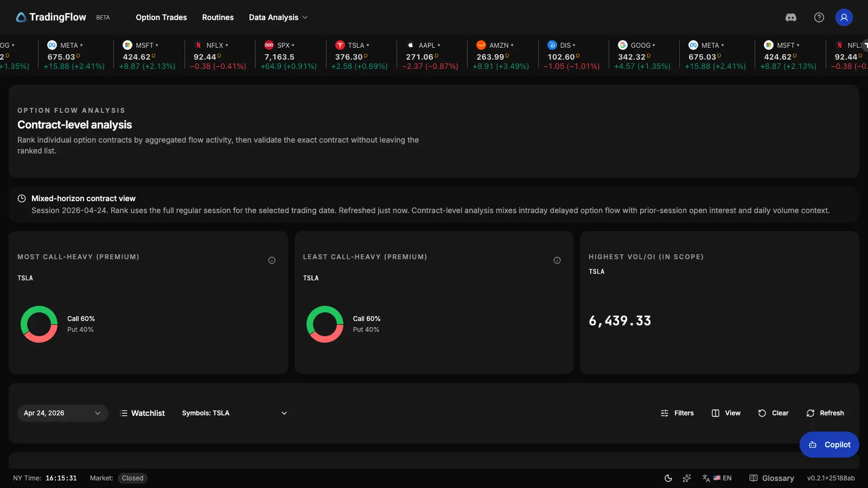This screenshot has height=488, width=868.
Task: Open the Glossary
Action: pyautogui.click(x=773, y=478)
